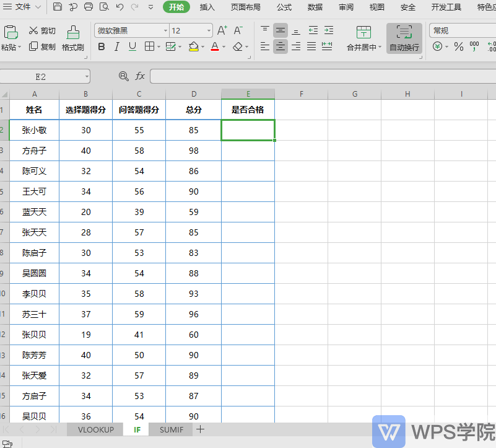Click the Increase font size icon

pyautogui.click(x=222, y=30)
